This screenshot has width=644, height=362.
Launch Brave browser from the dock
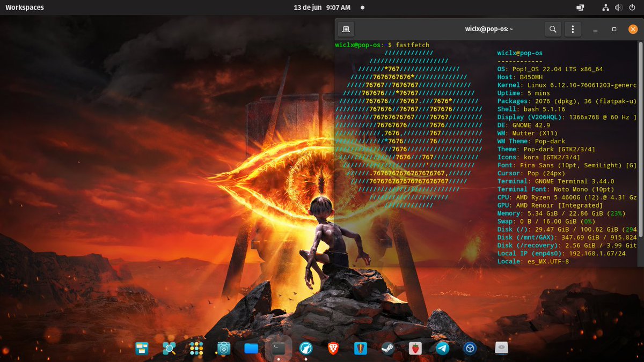[333, 349]
